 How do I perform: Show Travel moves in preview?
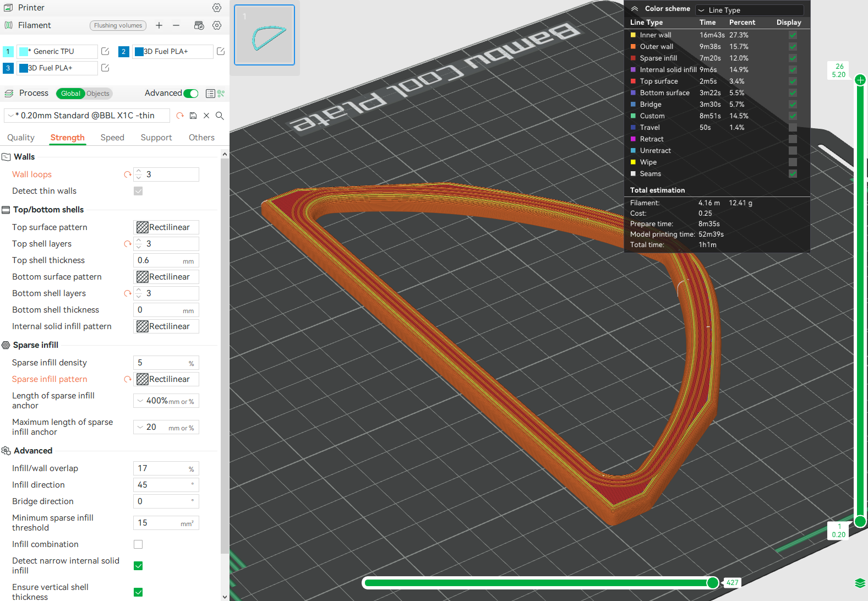[793, 128]
